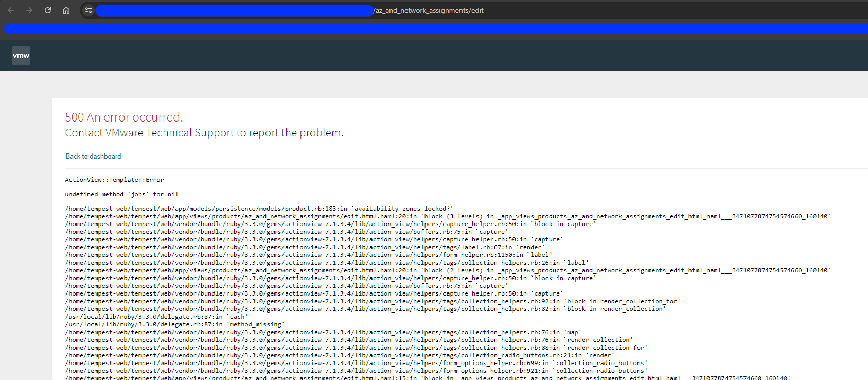
Task: Click the form_helper.rb:1150 `label' trace line
Action: [x=308, y=255]
